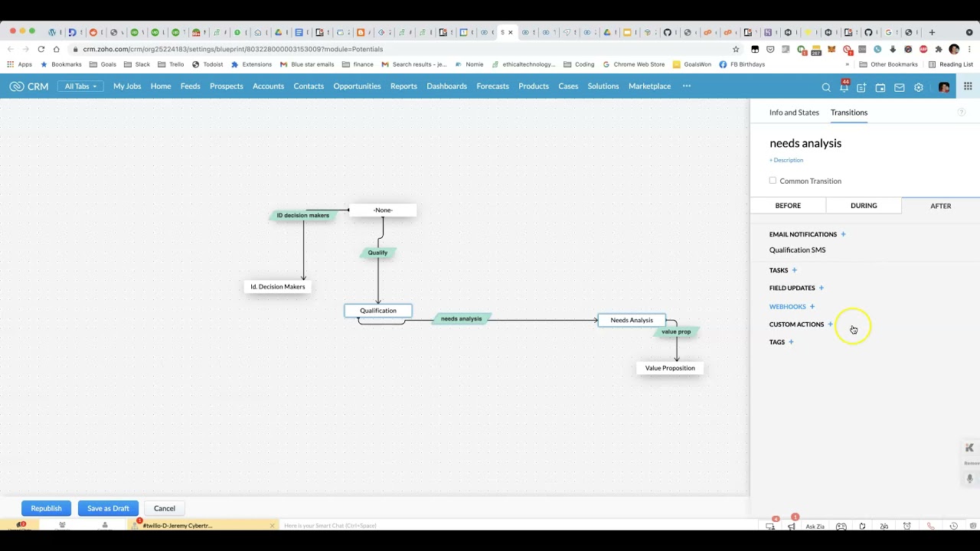This screenshot has height=551, width=980.
Task: Click the value prop transition label
Action: point(676,332)
